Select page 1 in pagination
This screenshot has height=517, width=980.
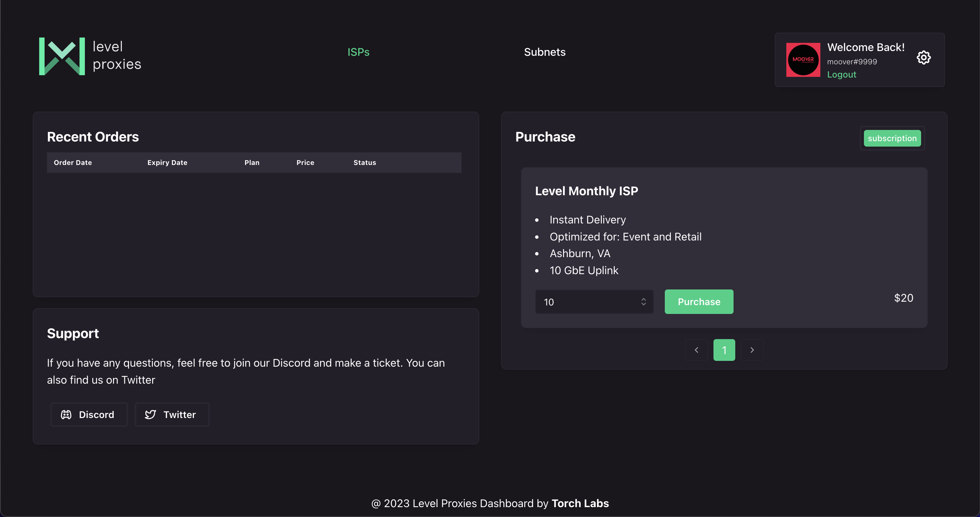tap(724, 350)
